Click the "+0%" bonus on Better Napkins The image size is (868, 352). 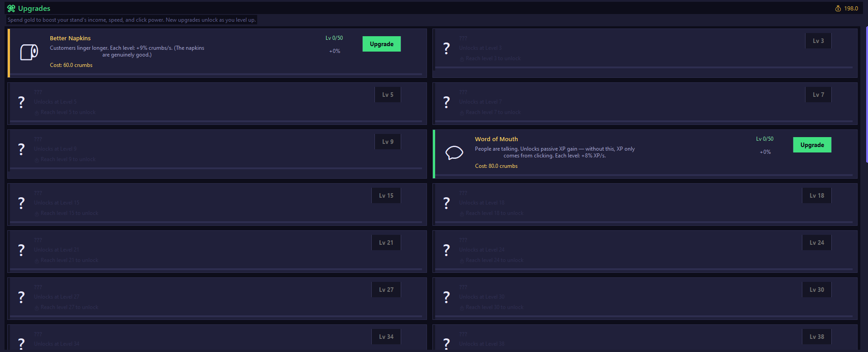335,51
